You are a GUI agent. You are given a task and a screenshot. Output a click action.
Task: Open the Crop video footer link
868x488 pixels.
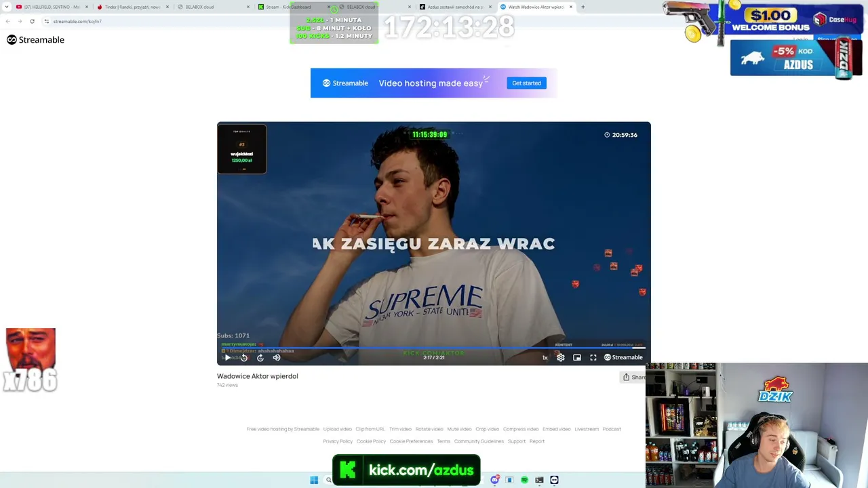point(488,429)
